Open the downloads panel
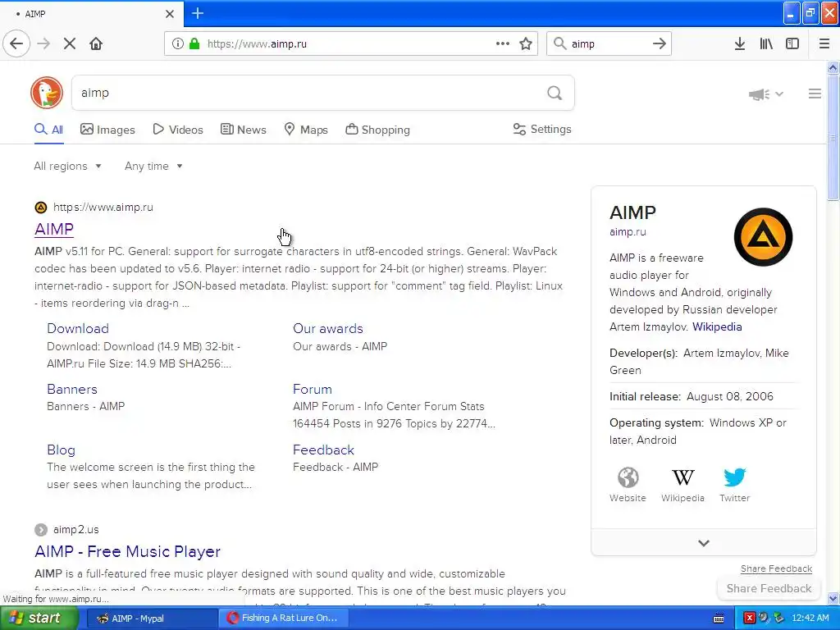 pos(740,44)
